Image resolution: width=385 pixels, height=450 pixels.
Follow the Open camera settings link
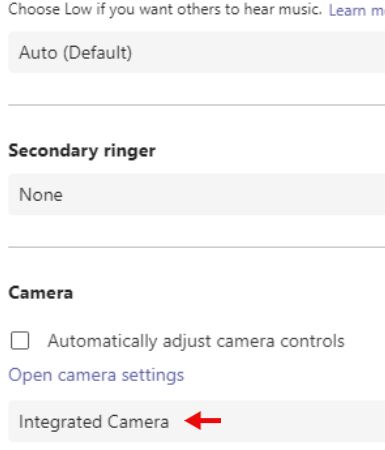(96, 375)
